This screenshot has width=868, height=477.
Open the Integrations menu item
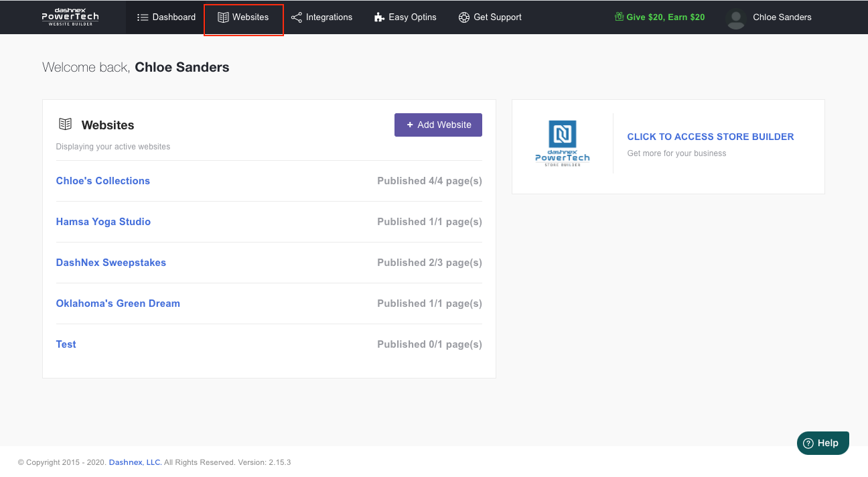coord(322,17)
